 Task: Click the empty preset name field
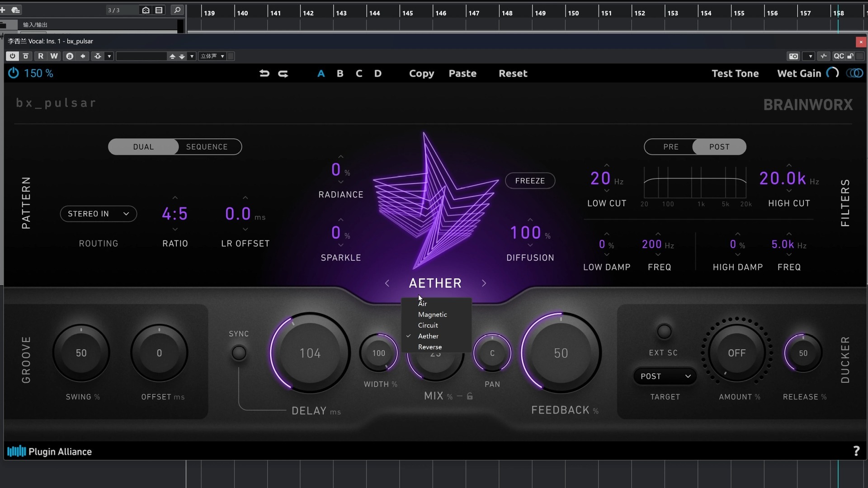tap(142, 56)
